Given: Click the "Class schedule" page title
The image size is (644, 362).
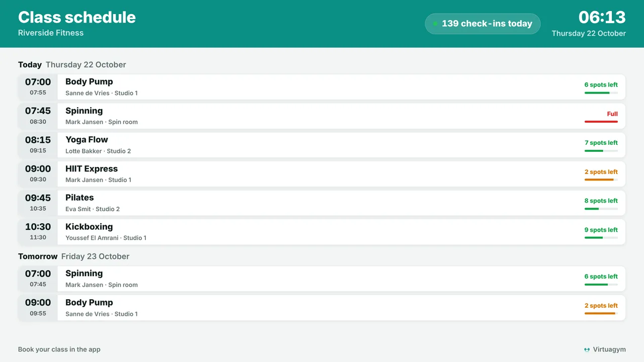Looking at the screenshot, I should click(x=77, y=17).
